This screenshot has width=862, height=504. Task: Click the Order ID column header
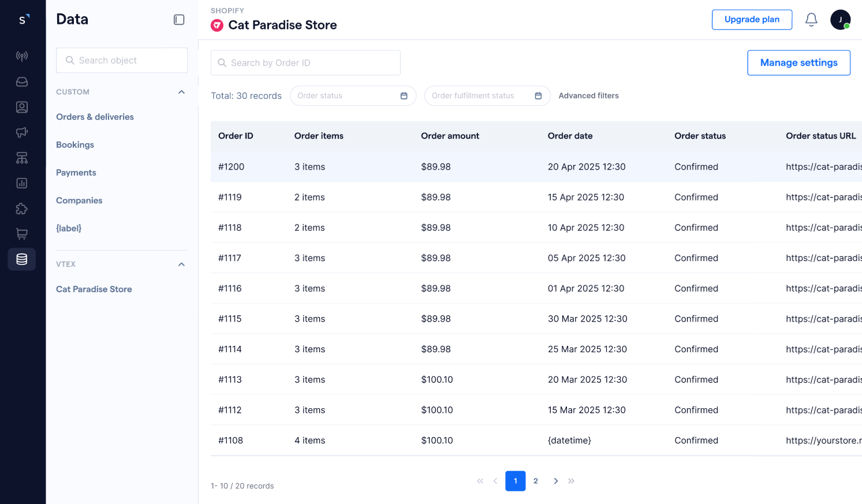click(236, 136)
